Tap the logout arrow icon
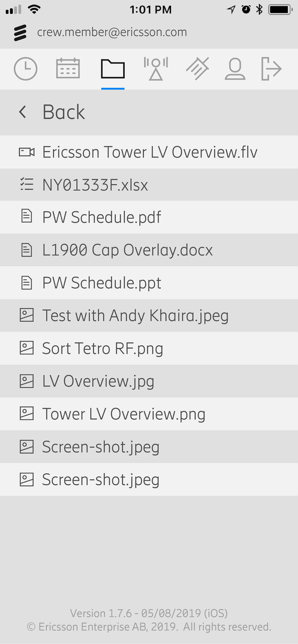This screenshot has height=644, width=298. (x=271, y=69)
